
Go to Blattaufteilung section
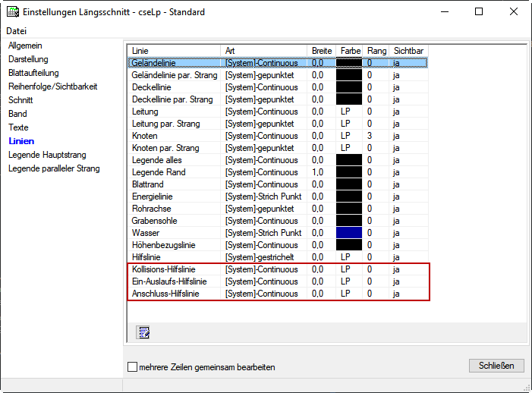pyautogui.click(x=33, y=73)
